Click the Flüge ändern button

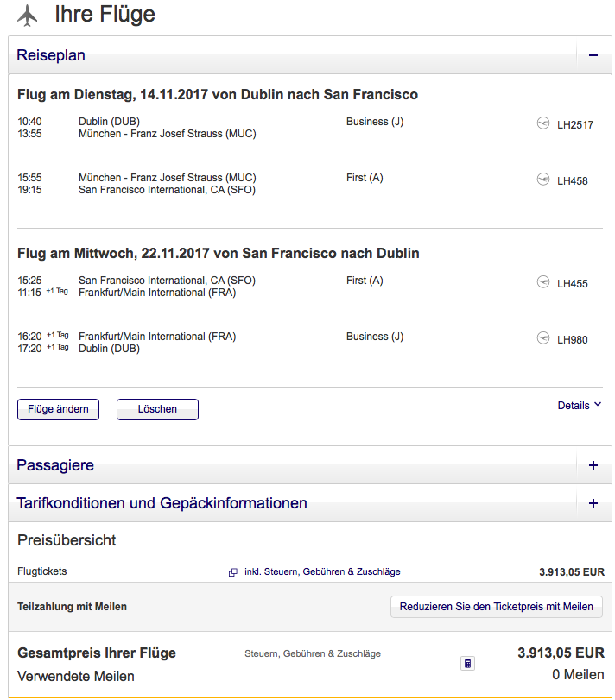pyautogui.click(x=58, y=409)
